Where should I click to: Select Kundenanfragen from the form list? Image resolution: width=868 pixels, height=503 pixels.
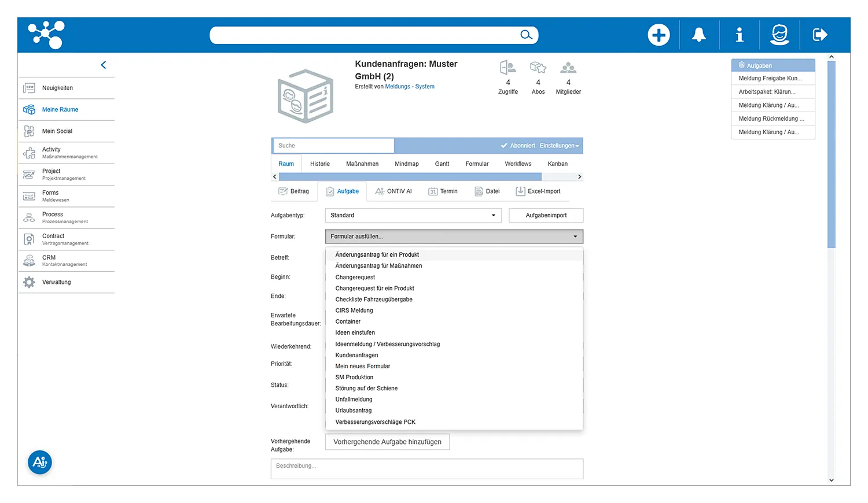[356, 355]
